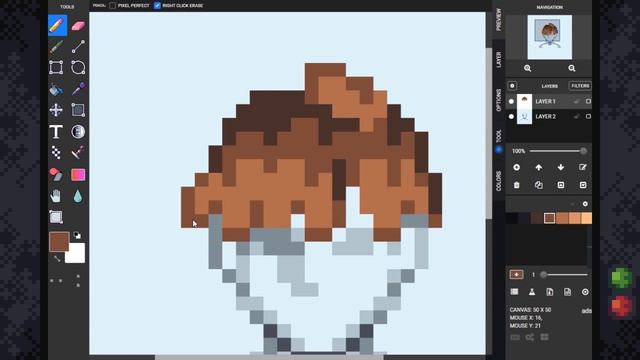Click the merge layer down icon
The height and width of the screenshot is (360, 640).
coord(583,185)
